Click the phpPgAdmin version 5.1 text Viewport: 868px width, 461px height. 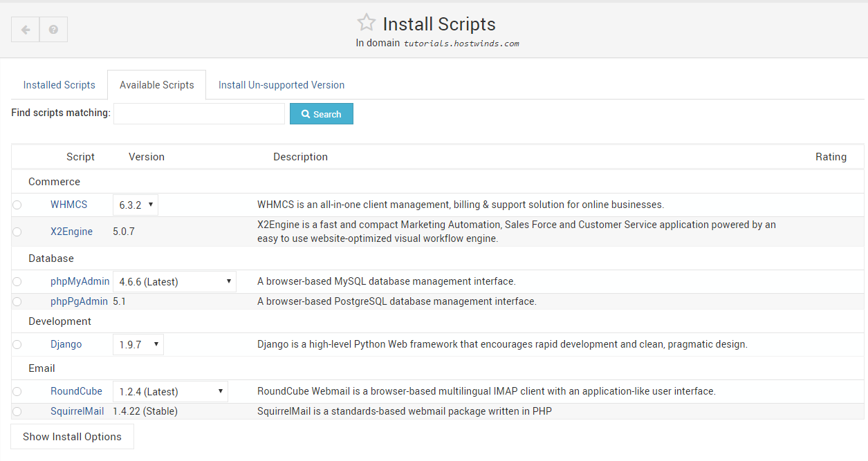click(120, 301)
